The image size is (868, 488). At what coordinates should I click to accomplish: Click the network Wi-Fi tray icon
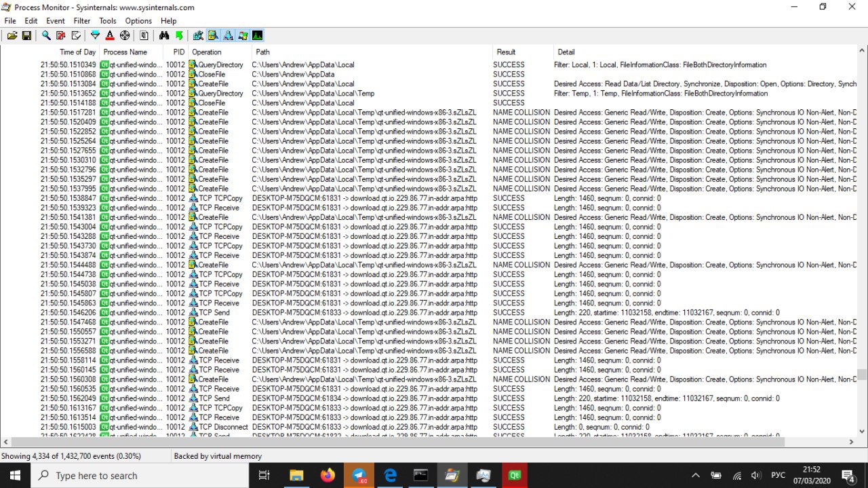tap(736, 475)
